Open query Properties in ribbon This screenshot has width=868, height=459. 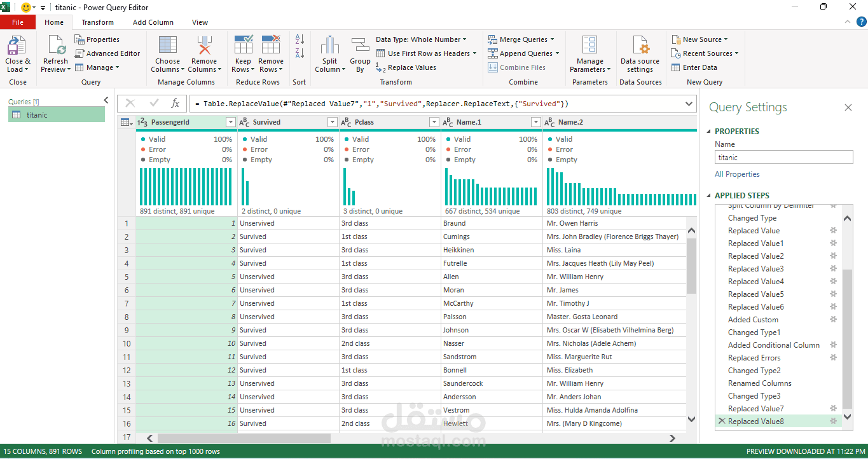[97, 39]
